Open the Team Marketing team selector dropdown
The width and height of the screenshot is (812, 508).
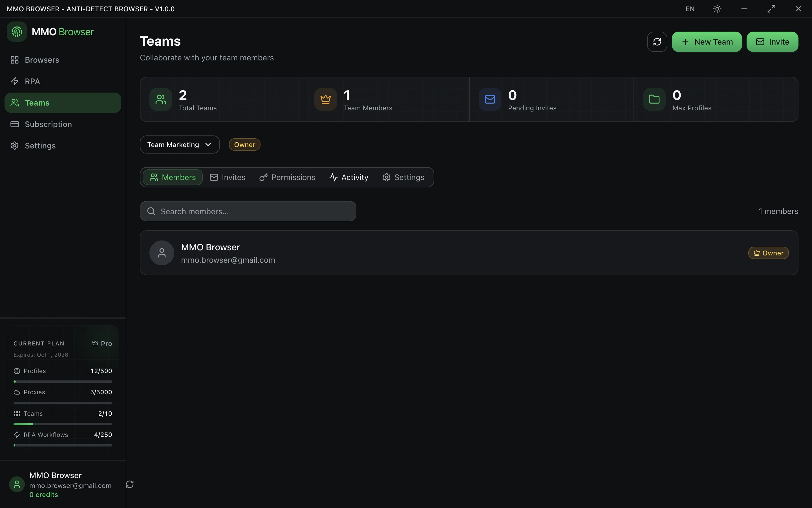pyautogui.click(x=180, y=144)
